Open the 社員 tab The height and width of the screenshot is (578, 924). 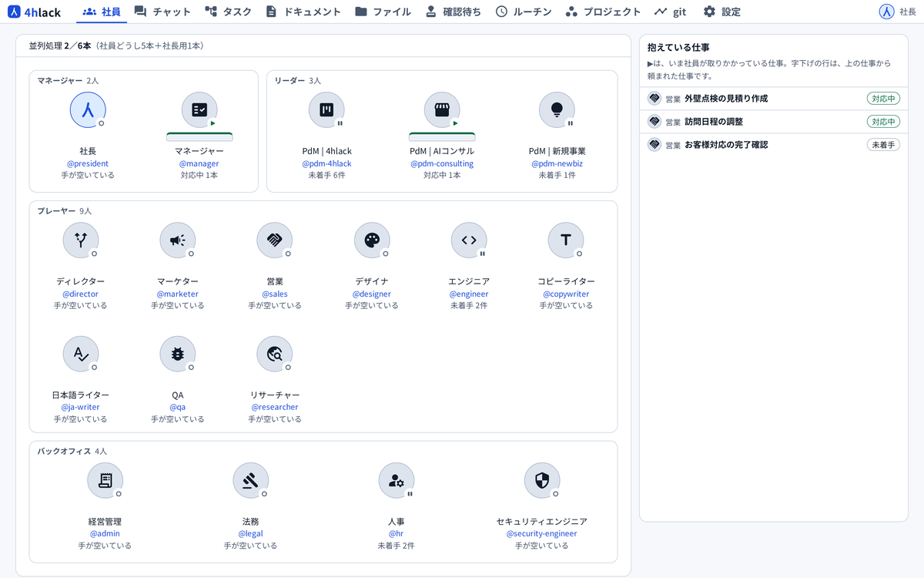(101, 12)
